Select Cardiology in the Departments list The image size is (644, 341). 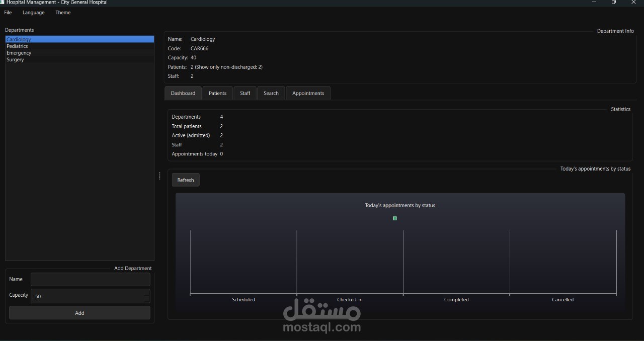click(x=79, y=39)
